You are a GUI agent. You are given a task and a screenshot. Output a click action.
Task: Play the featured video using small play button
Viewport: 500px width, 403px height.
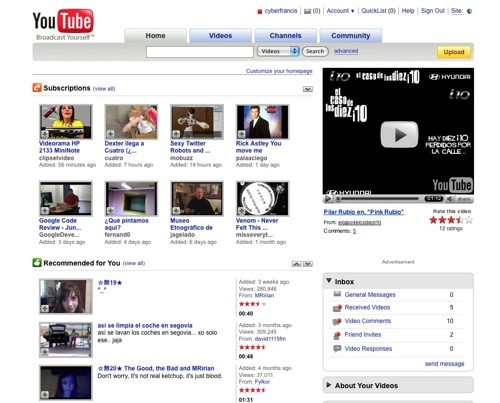point(328,199)
